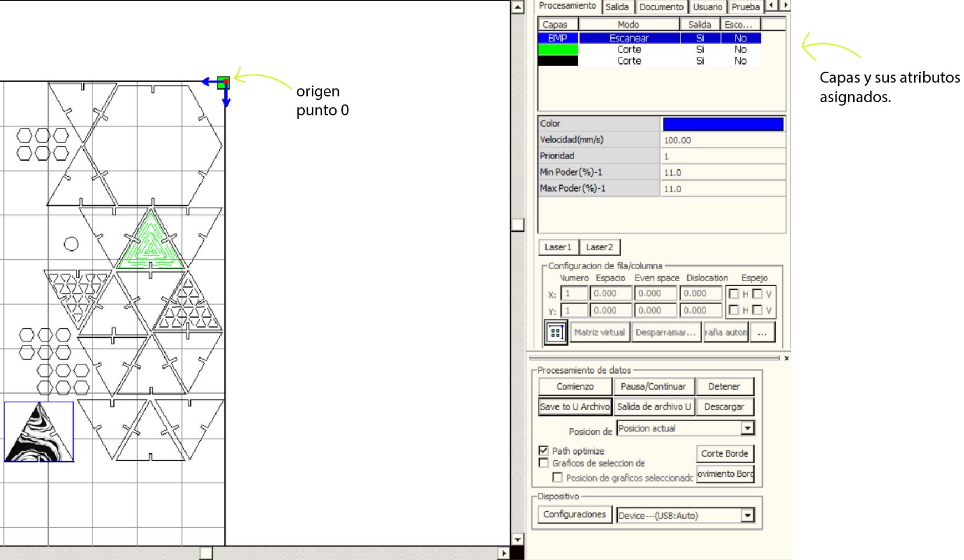
Task: Click the array layout grid icon
Action: (x=555, y=333)
